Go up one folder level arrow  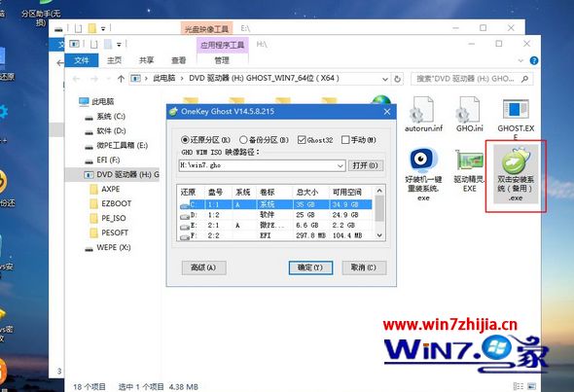coord(121,79)
